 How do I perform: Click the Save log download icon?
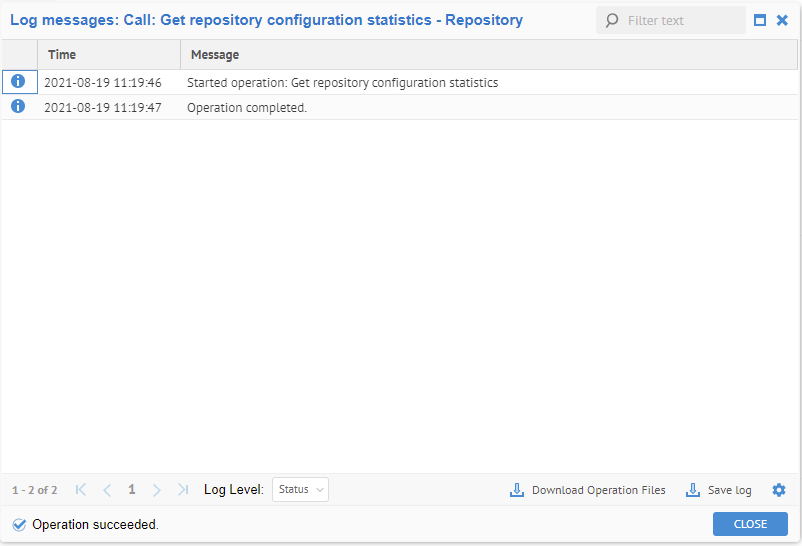tap(692, 490)
